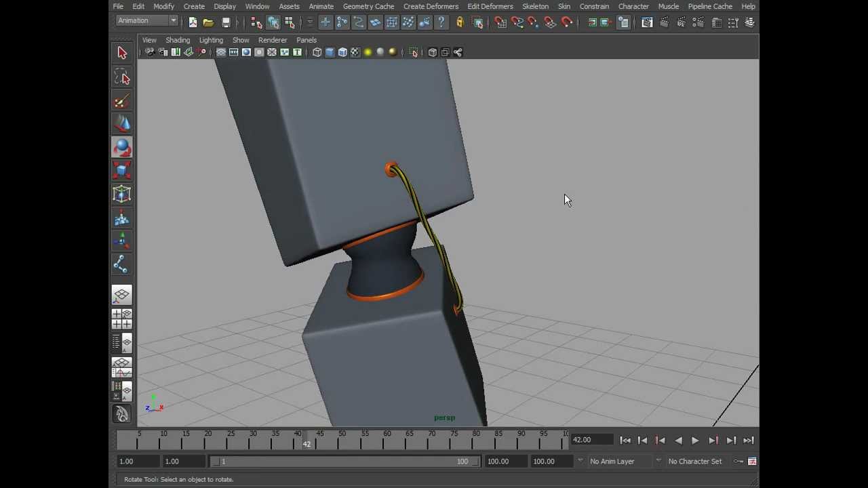The image size is (868, 488).
Task: Go to end of playback range
Action: [749, 441]
